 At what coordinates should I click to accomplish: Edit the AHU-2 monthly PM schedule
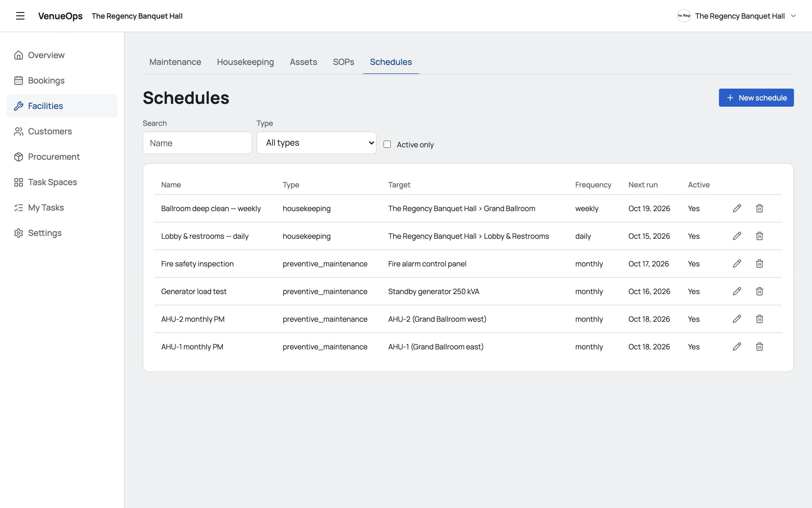click(x=737, y=319)
